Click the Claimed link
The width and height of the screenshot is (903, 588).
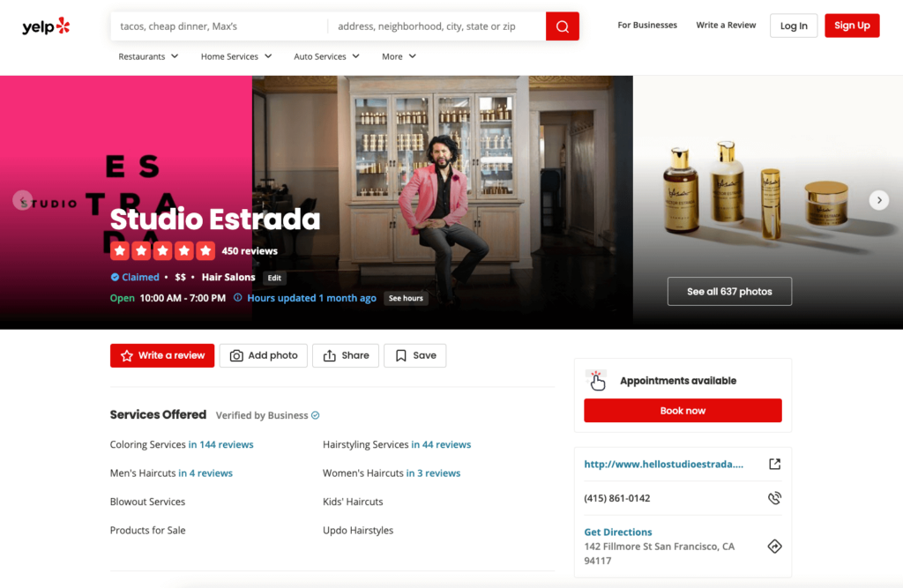140,277
